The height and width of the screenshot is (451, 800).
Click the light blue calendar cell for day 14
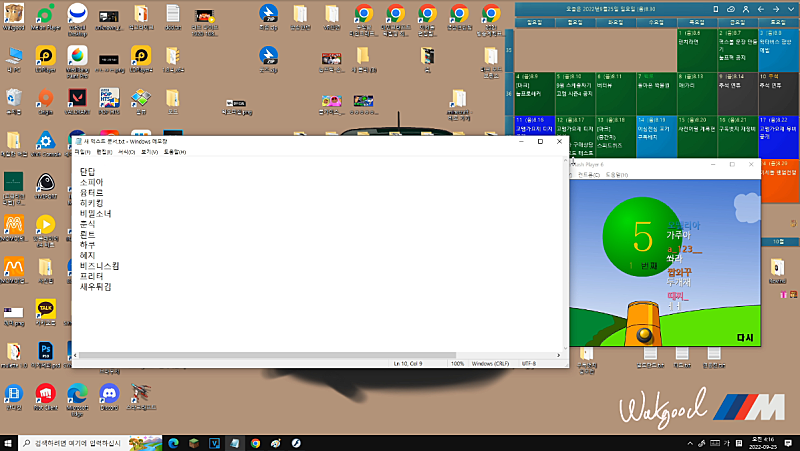(x=657, y=136)
